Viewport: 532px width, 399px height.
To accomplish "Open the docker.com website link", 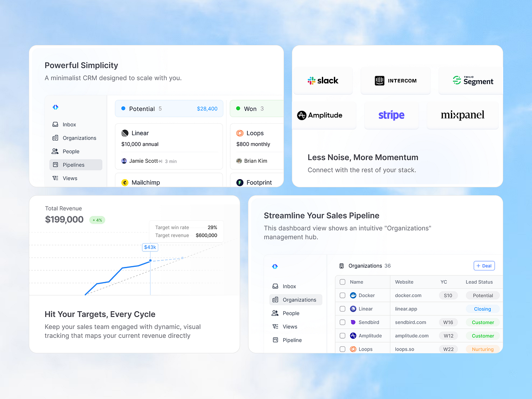I will click(408, 295).
